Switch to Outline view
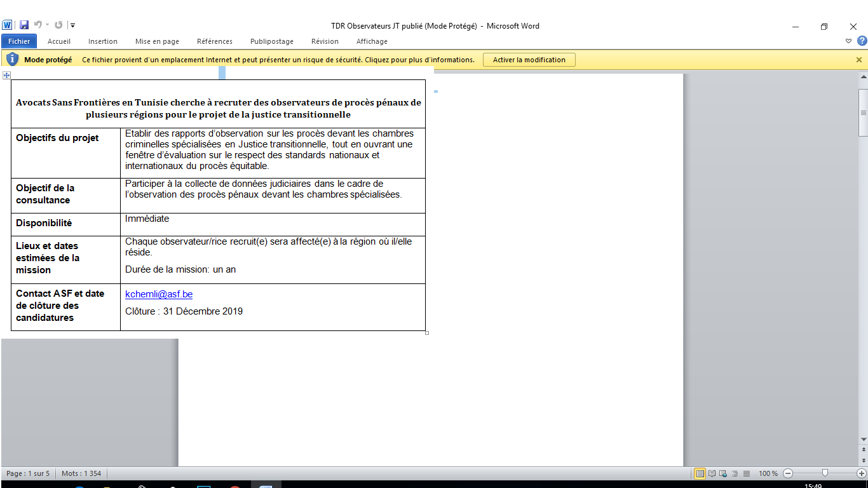 [x=735, y=473]
